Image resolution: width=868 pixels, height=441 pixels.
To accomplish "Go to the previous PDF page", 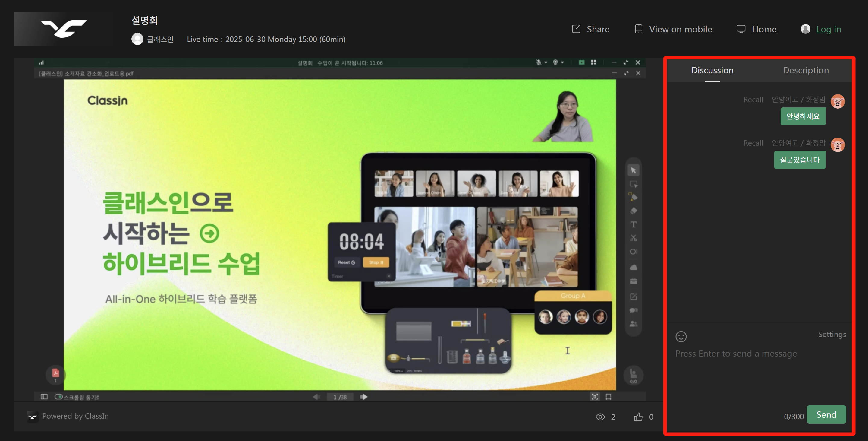I will [316, 397].
